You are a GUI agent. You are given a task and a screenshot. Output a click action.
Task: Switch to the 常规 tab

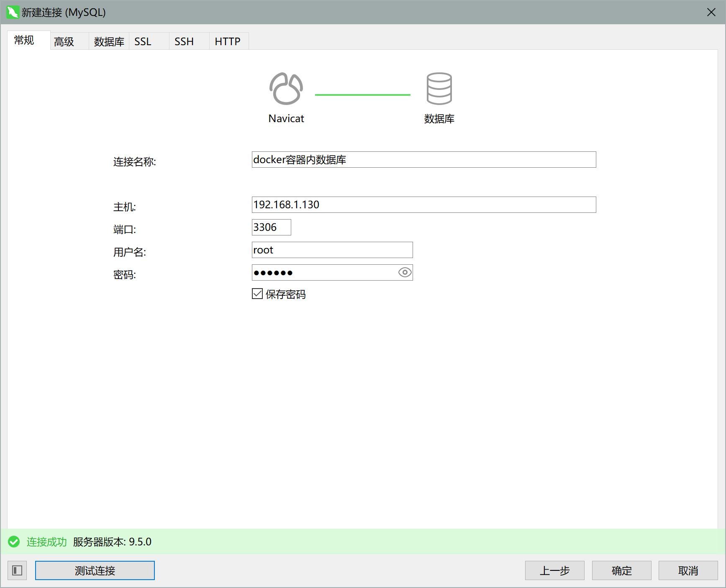click(28, 41)
